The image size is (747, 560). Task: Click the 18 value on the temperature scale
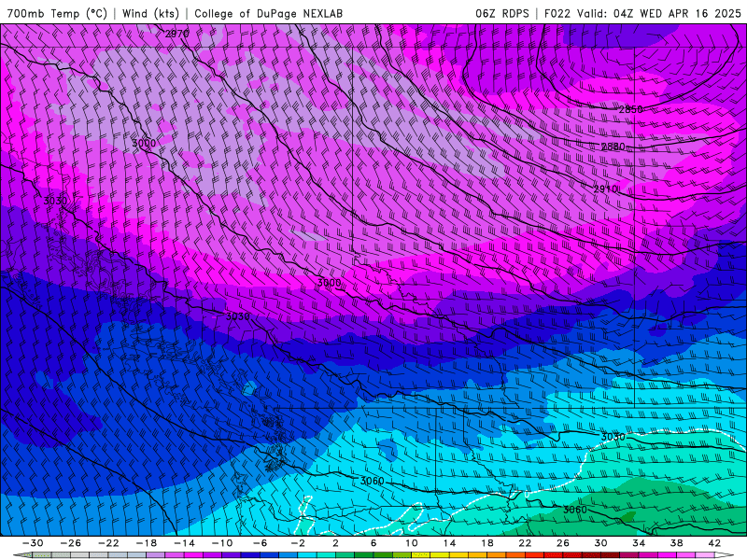pyautogui.click(x=486, y=543)
